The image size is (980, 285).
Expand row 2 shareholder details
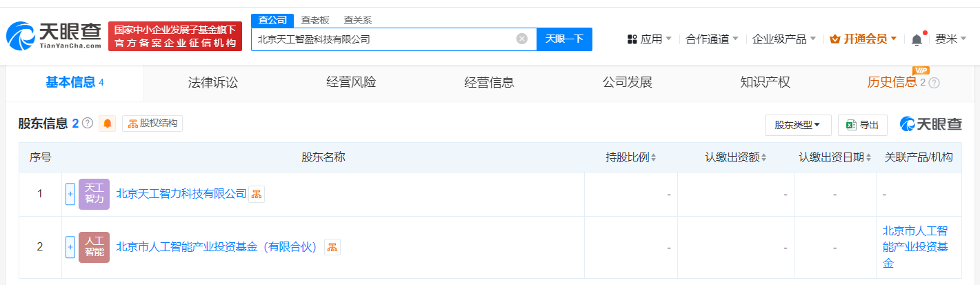pyautogui.click(x=70, y=247)
